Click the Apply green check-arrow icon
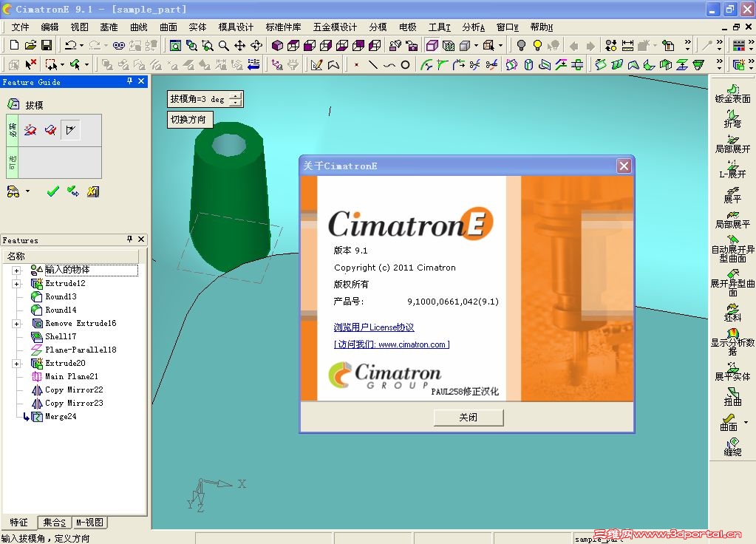 (73, 191)
